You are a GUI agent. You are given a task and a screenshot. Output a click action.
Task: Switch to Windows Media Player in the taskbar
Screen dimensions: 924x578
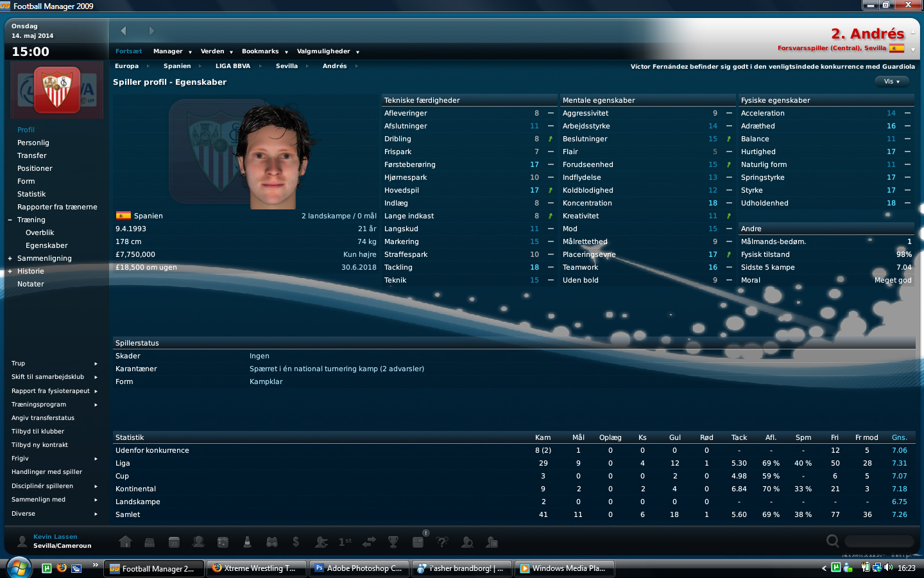pos(564,568)
